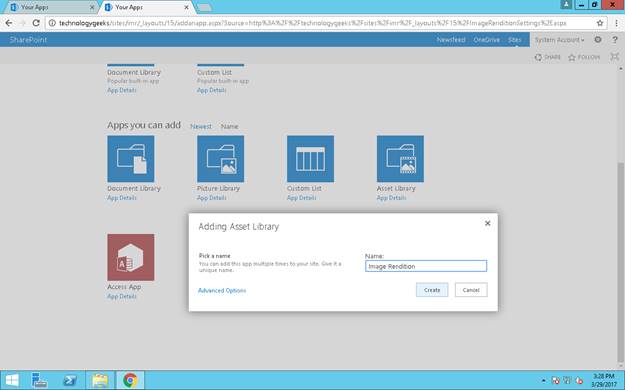Open Server Manager from taskbar
Viewport: 625px width, 390px height.
click(x=39, y=380)
